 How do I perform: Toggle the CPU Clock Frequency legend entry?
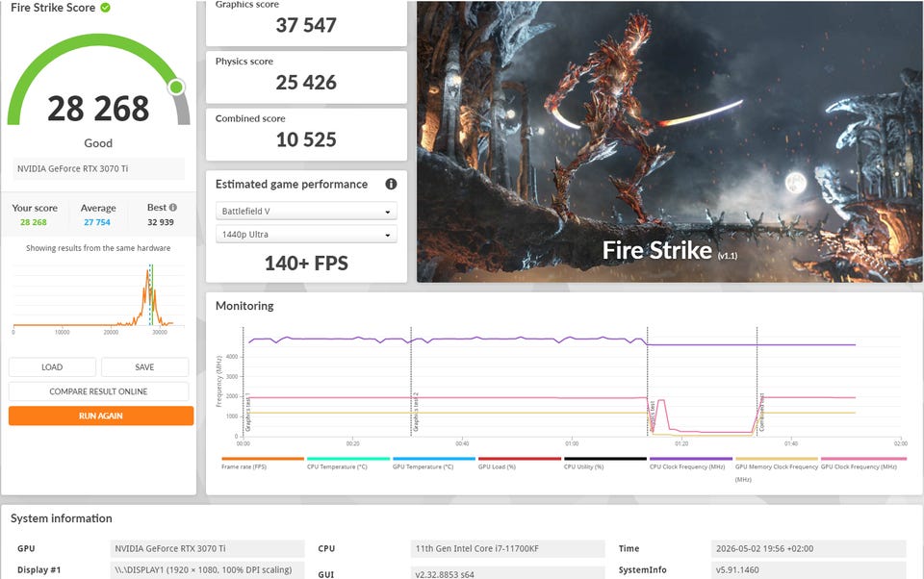click(691, 463)
